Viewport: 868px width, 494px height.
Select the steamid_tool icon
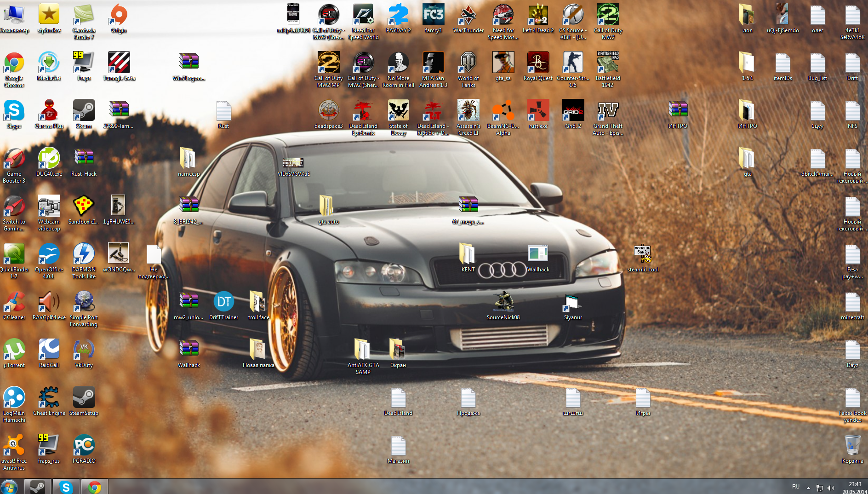[643, 258]
